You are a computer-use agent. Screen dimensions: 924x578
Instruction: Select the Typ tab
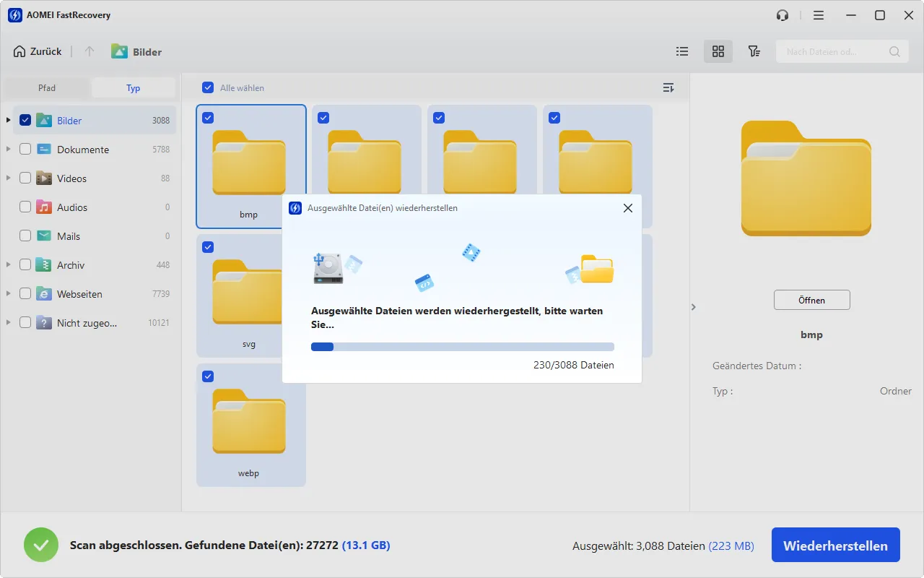134,88
